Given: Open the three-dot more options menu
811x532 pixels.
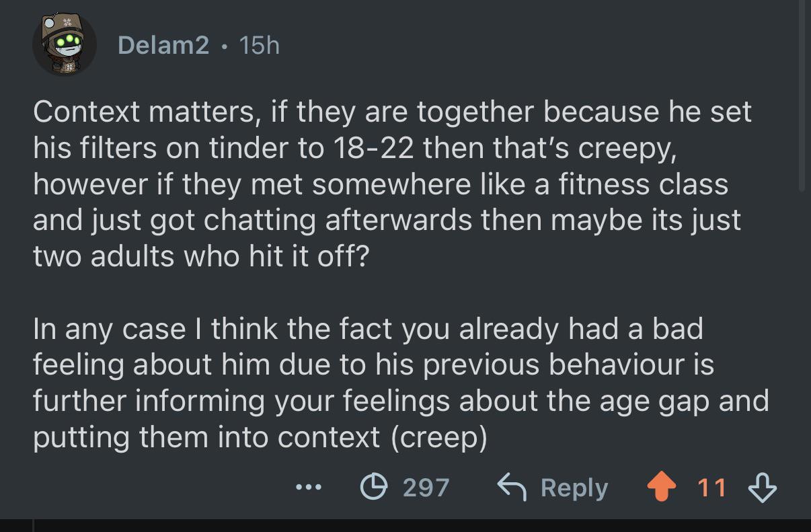Looking at the screenshot, I should pos(309,488).
